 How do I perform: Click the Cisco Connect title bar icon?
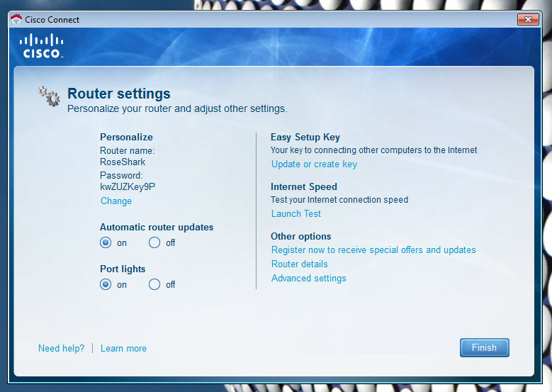16,19
